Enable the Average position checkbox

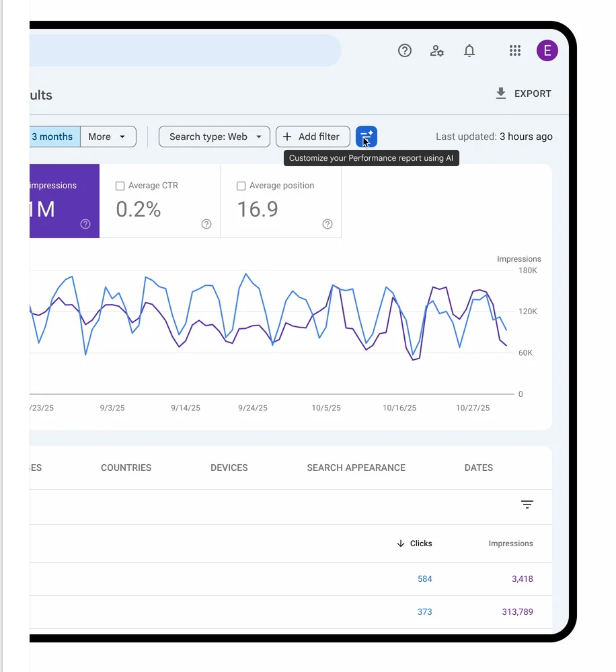(241, 186)
